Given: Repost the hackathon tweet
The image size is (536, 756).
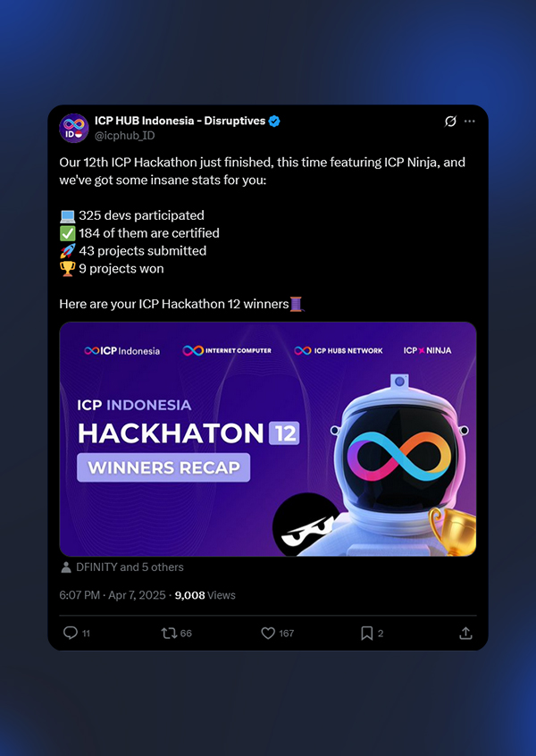Looking at the screenshot, I should point(168,633).
